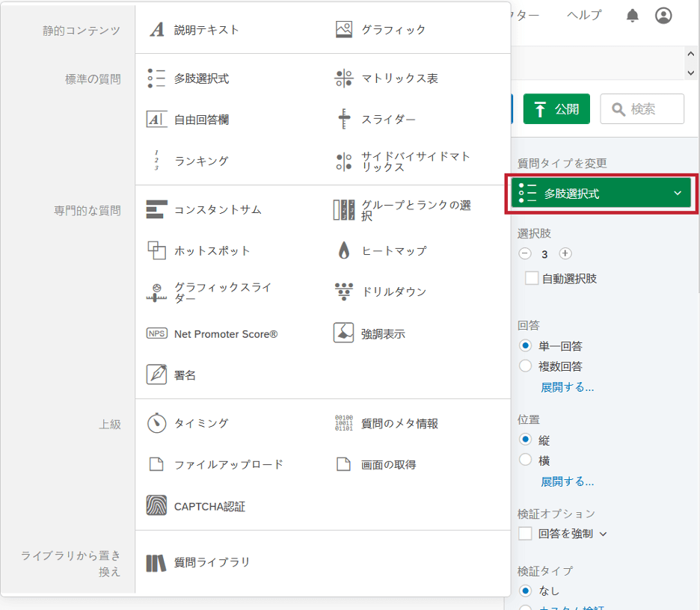The image size is (700, 610).
Task: Choose the 署名 signature pen icon
Action: pyautogui.click(x=157, y=375)
